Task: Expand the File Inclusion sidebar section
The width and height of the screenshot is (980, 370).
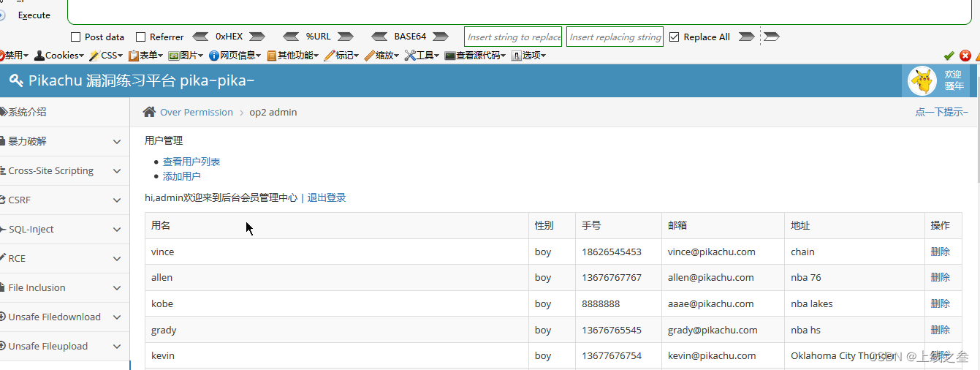Action: pos(64,287)
